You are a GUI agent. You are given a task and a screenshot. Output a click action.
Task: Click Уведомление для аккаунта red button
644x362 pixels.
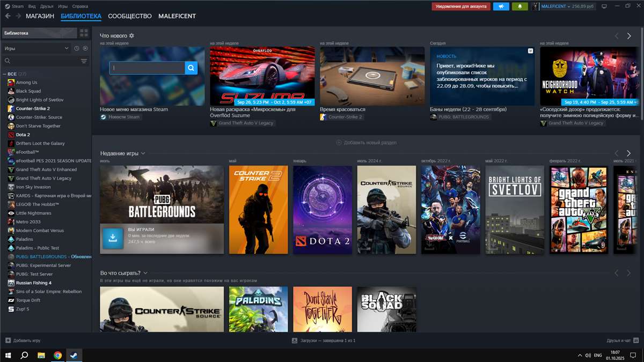point(461,6)
